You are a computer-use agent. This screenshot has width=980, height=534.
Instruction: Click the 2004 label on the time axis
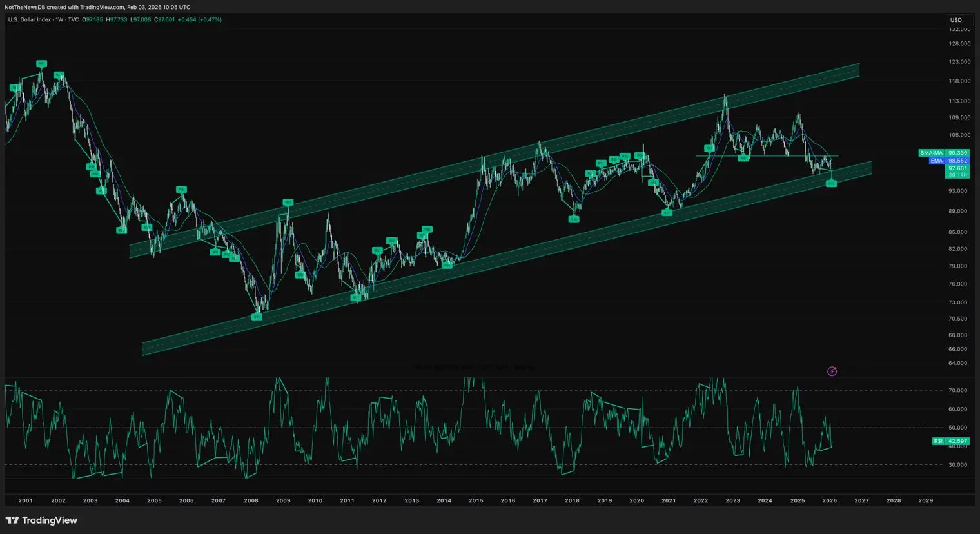122,500
